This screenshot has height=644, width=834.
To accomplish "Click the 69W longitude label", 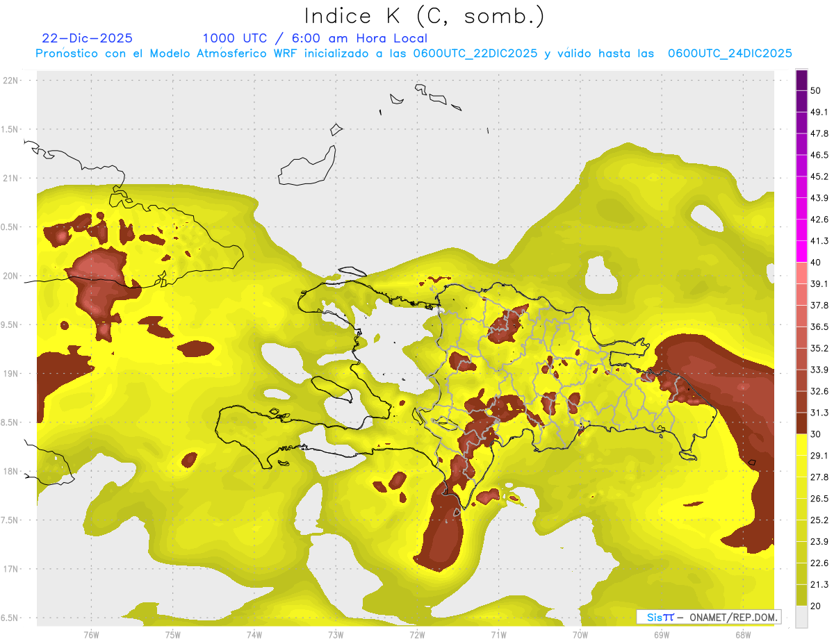I will (662, 635).
